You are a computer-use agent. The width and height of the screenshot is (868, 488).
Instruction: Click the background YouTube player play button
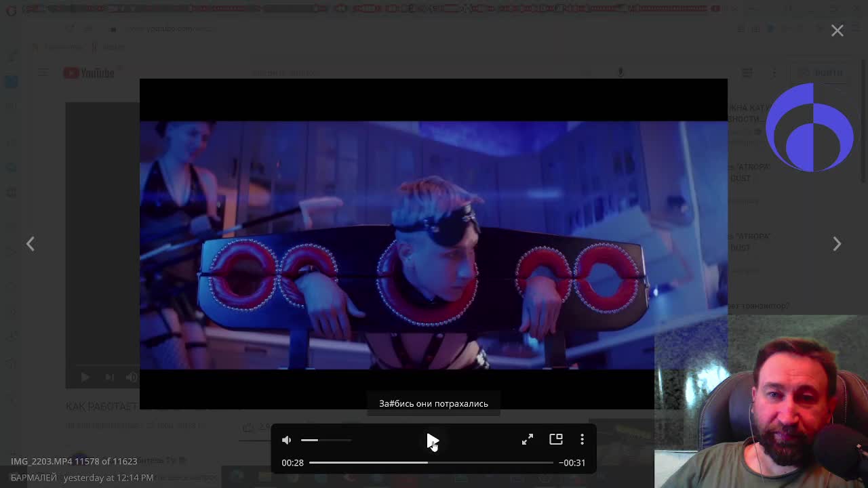85,377
